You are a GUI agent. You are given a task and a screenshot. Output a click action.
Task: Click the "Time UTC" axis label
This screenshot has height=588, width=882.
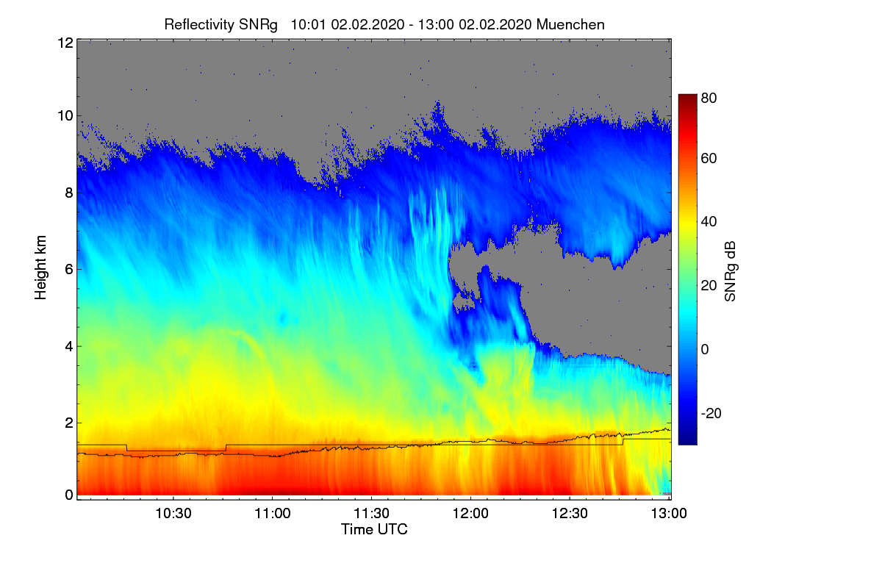pos(374,529)
